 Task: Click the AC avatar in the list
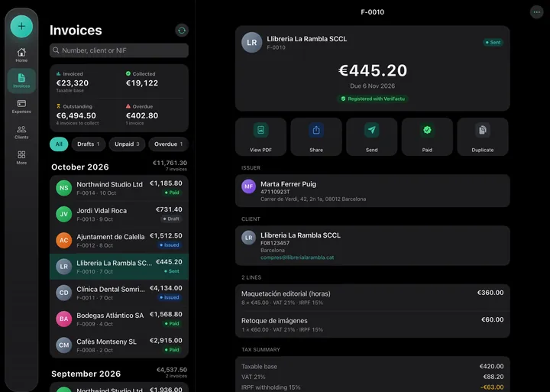point(64,241)
